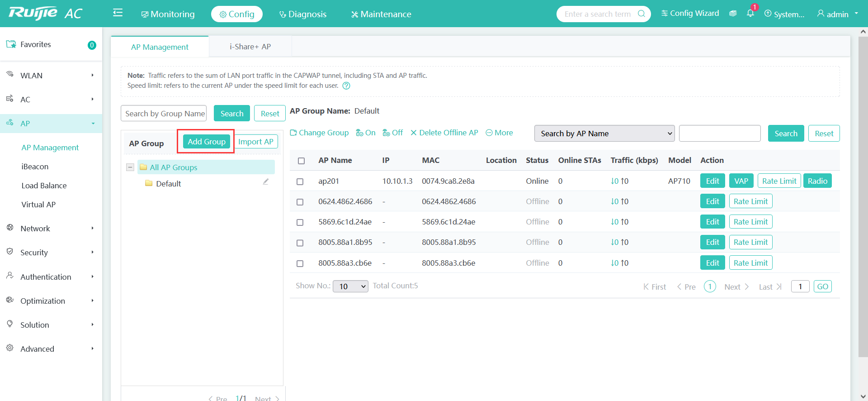Image resolution: width=868 pixels, height=401 pixels.
Task: Collapse the All AP Groups tree node
Action: pyautogui.click(x=130, y=167)
